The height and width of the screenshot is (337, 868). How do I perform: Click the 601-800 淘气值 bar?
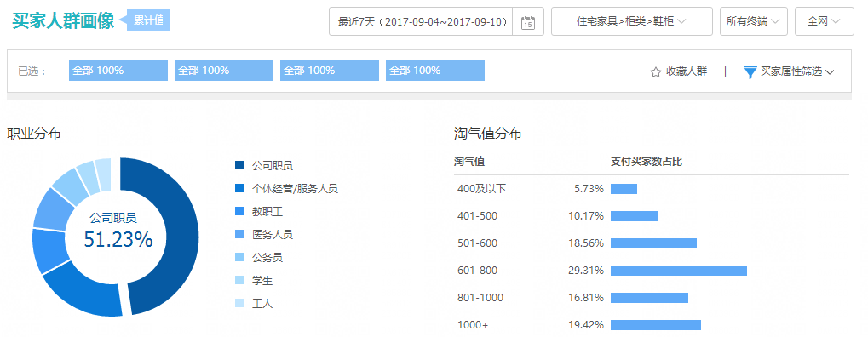pos(679,271)
